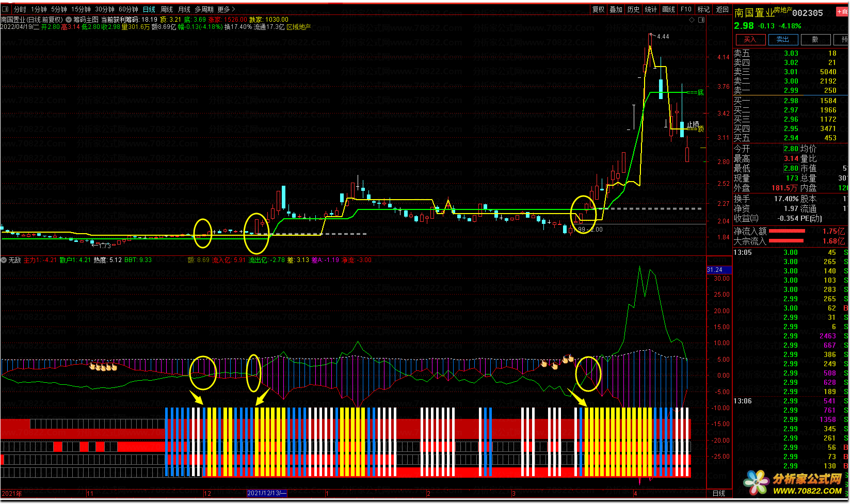Select the 60分钟 period tab
The height and width of the screenshot is (504, 851).
coord(128,9)
